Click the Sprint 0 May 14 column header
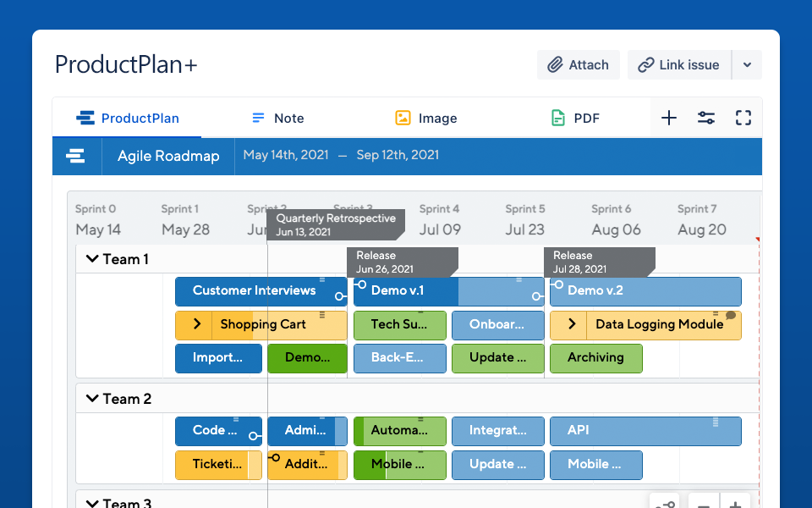The image size is (812, 508). click(x=98, y=220)
